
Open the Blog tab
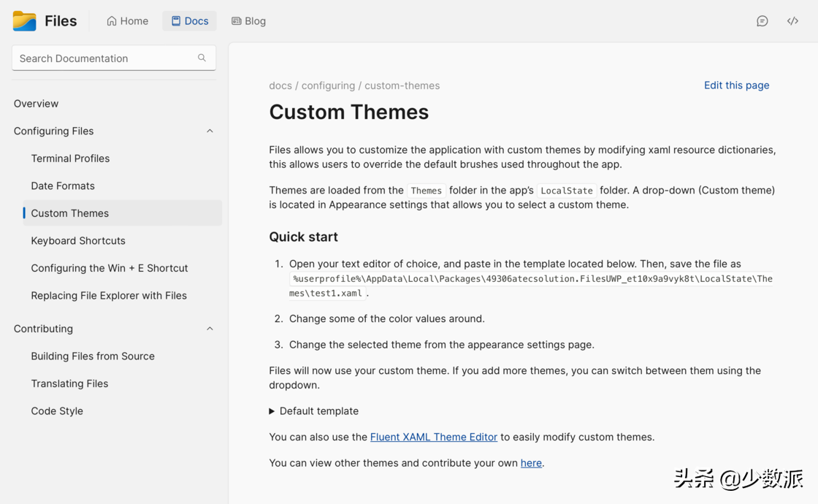[248, 21]
